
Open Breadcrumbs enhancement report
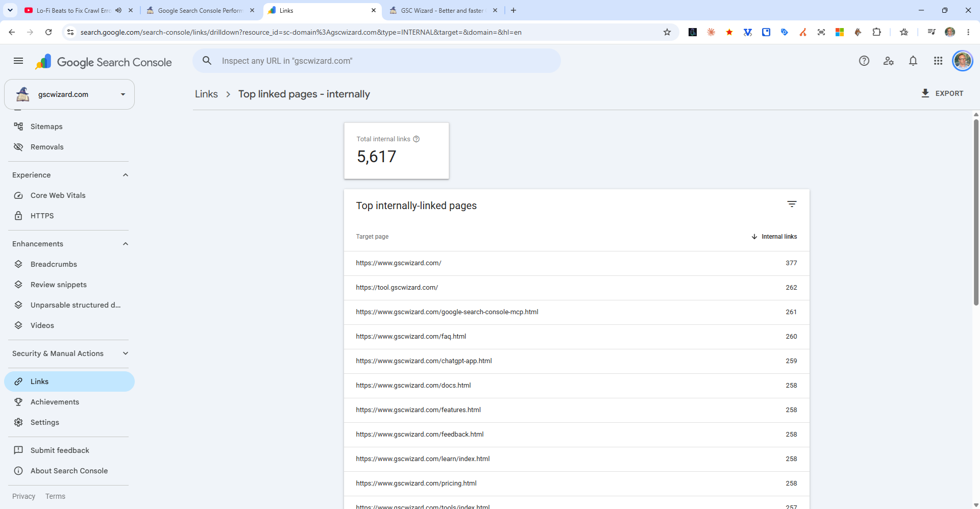(69, 264)
